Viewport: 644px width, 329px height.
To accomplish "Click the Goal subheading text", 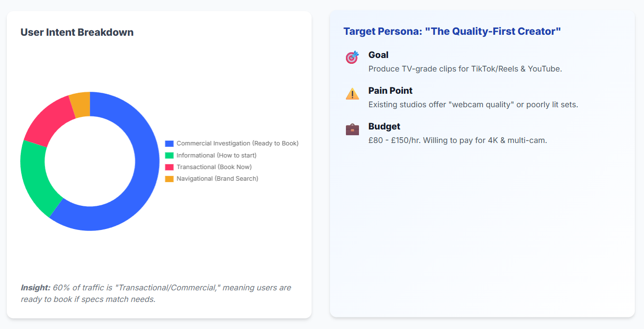I will point(378,55).
